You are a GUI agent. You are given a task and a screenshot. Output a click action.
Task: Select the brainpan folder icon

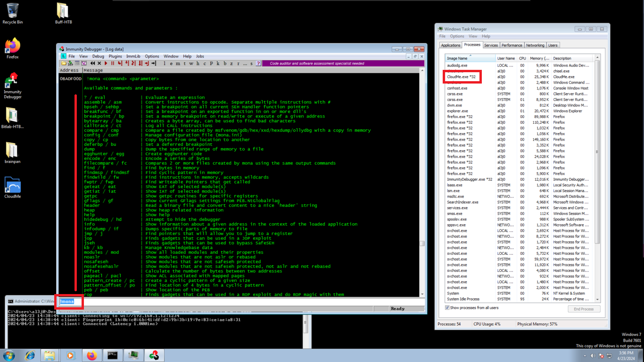(12, 152)
